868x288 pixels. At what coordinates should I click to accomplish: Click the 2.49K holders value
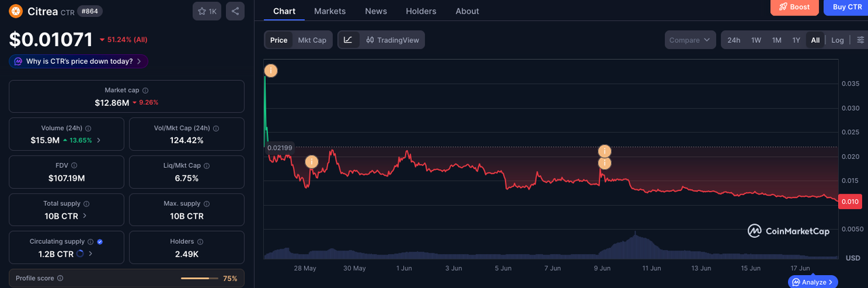(187, 254)
